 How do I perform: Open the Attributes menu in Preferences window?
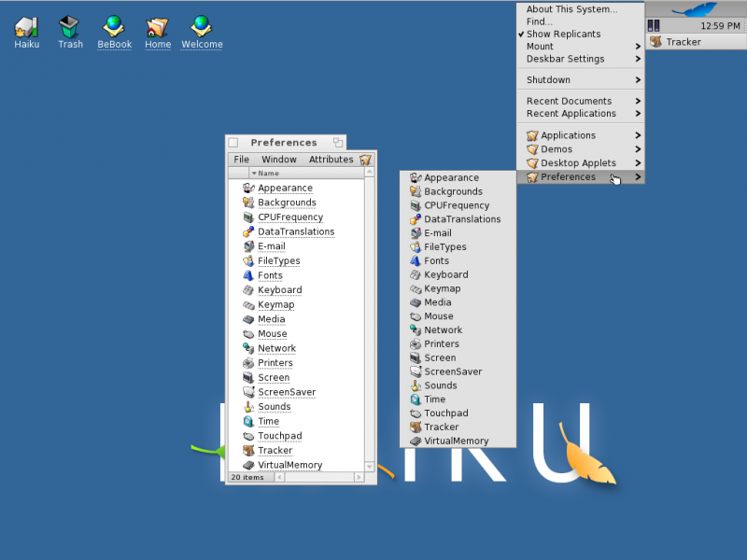click(331, 159)
